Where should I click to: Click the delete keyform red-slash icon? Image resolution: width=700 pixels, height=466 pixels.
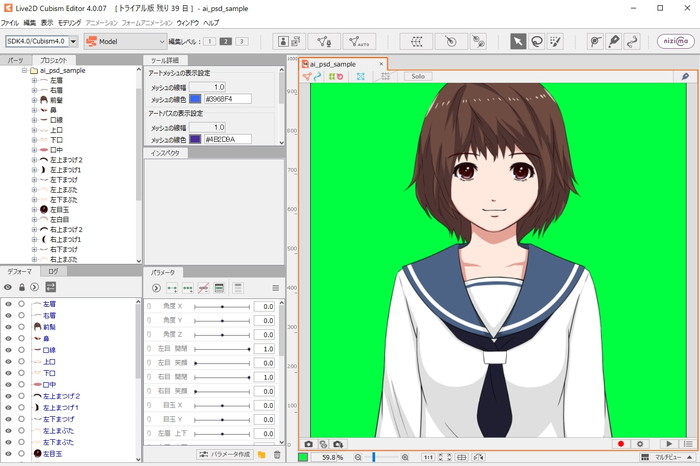pyautogui.click(x=203, y=288)
